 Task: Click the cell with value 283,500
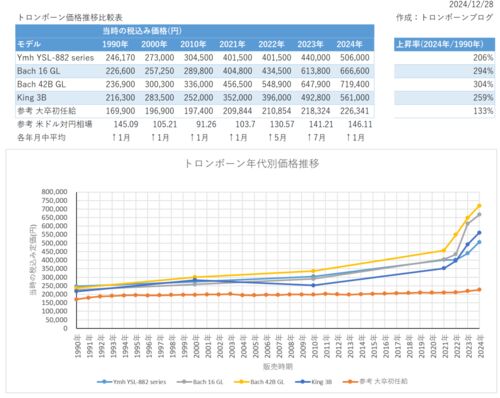click(x=159, y=98)
